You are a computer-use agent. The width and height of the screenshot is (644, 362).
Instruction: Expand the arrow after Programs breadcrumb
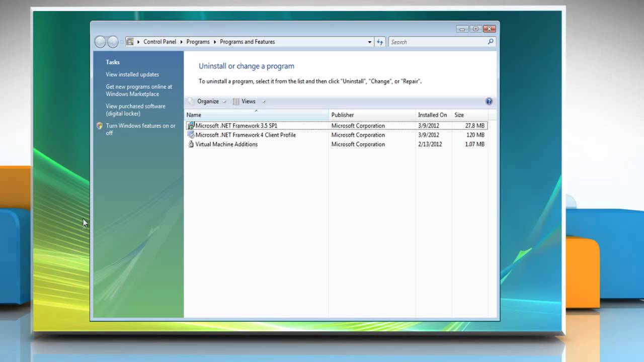(x=215, y=42)
